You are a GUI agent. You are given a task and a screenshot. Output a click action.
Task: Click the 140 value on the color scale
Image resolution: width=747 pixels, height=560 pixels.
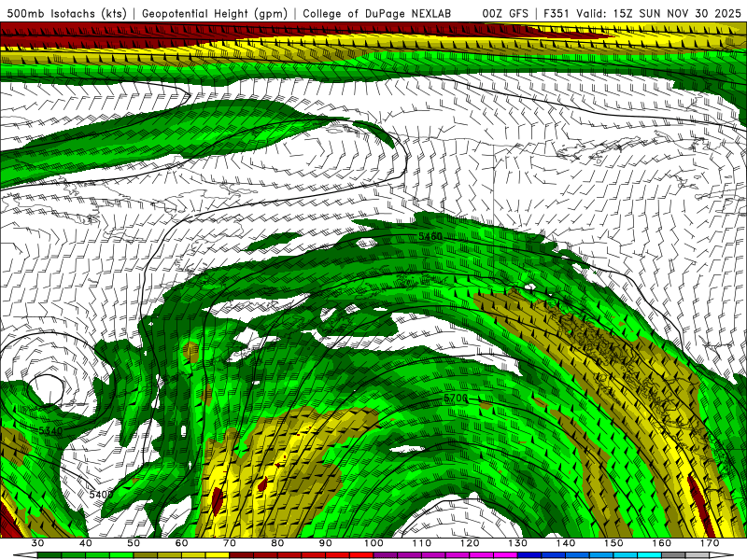coord(566,543)
